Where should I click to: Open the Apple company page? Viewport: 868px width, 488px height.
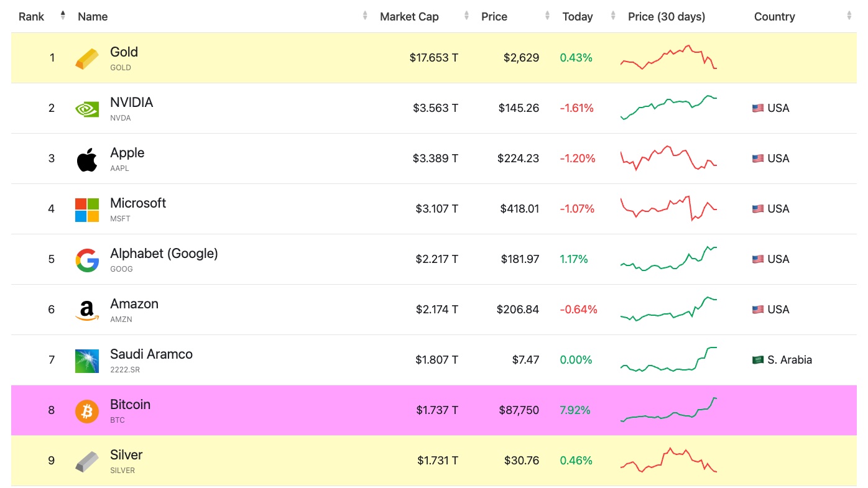click(127, 153)
